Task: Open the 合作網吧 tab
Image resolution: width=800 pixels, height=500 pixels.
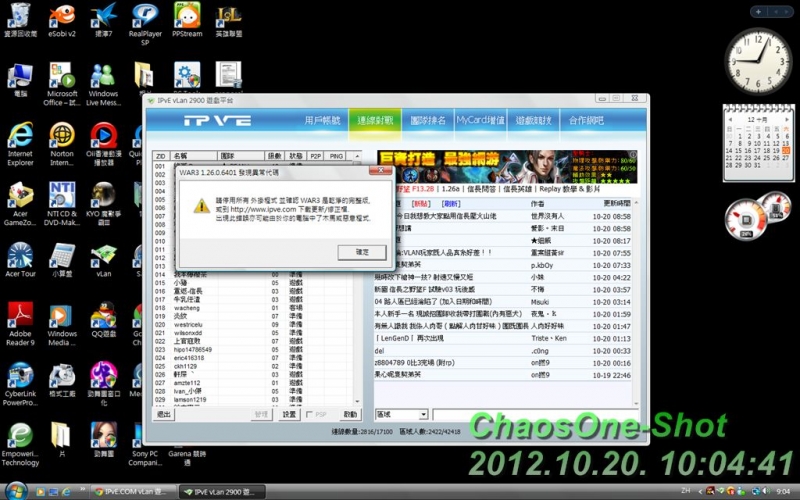Action: pyautogui.click(x=586, y=120)
